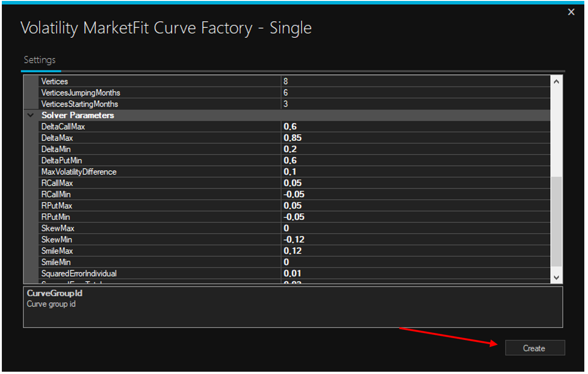Switch to the Settings tab
The image size is (588, 374).
40,60
